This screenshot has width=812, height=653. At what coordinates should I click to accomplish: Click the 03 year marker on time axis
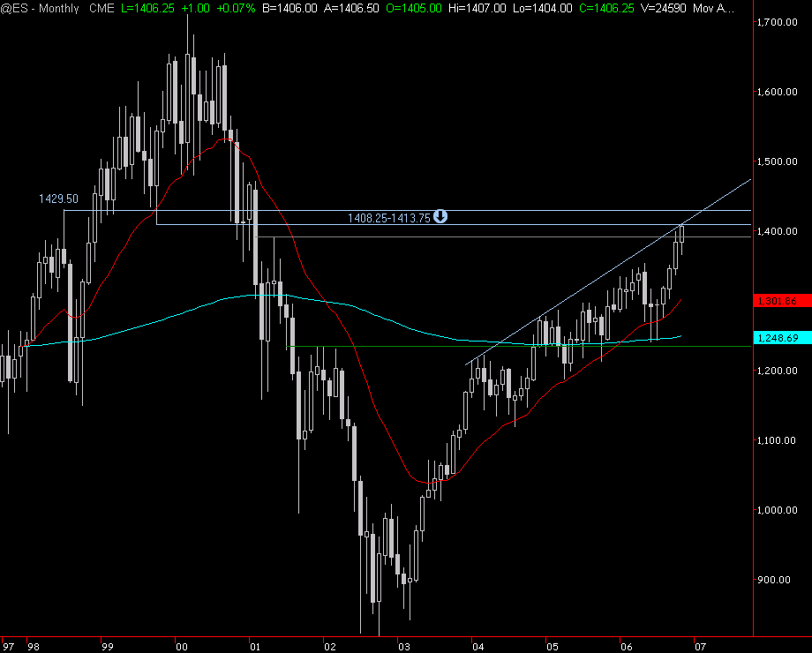click(402, 645)
